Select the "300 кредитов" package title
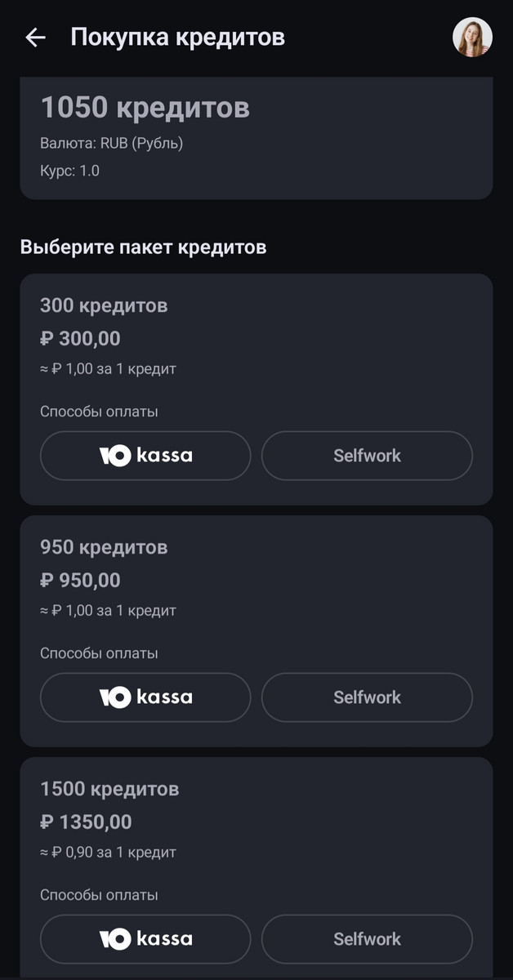The width and height of the screenshot is (513, 980). point(104,306)
